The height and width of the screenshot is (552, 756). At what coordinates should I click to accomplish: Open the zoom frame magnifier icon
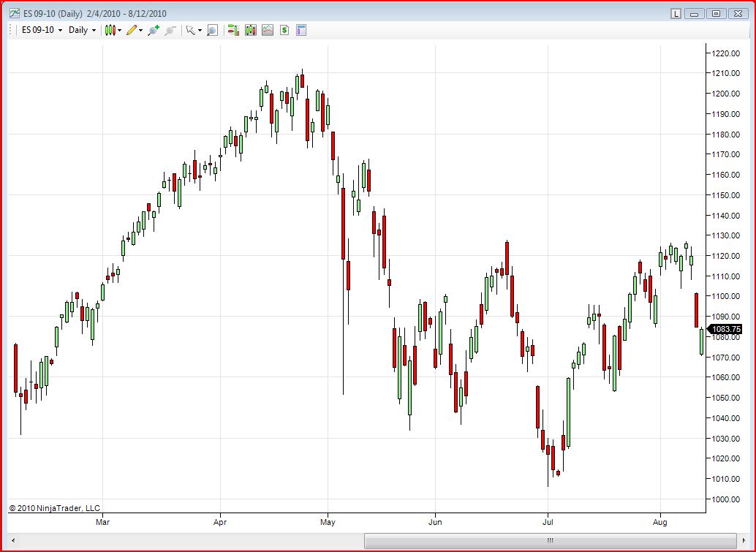[212, 31]
